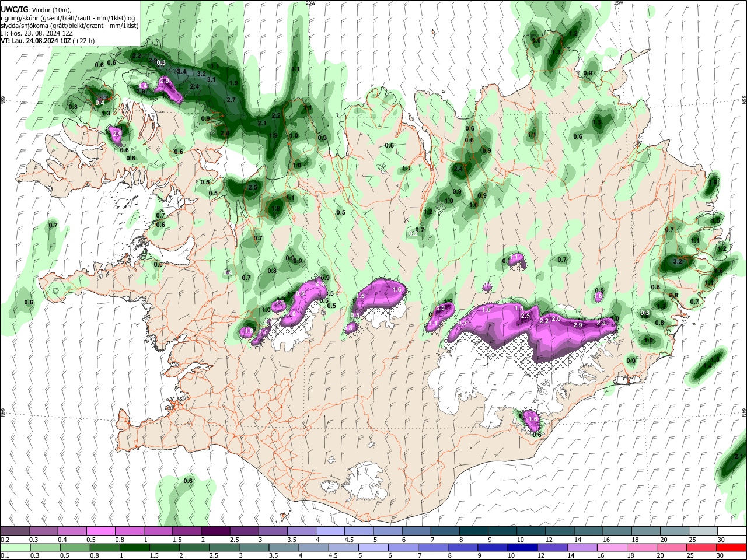Select the green rain-scale swatch between 0.5 and 0.8
747x560 pixels.
[x=75, y=547]
